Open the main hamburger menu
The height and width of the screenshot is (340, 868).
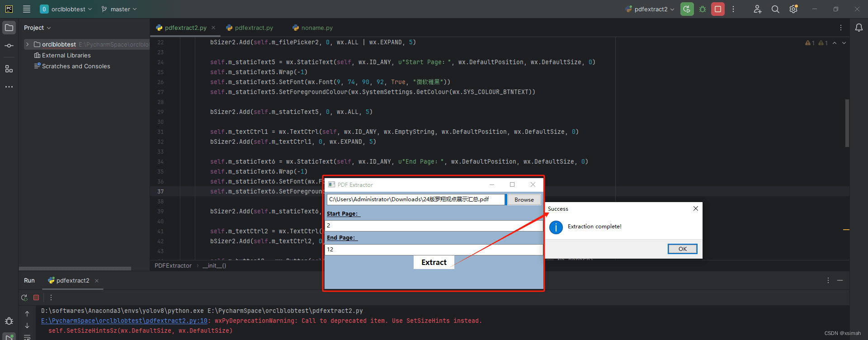pyautogui.click(x=27, y=9)
